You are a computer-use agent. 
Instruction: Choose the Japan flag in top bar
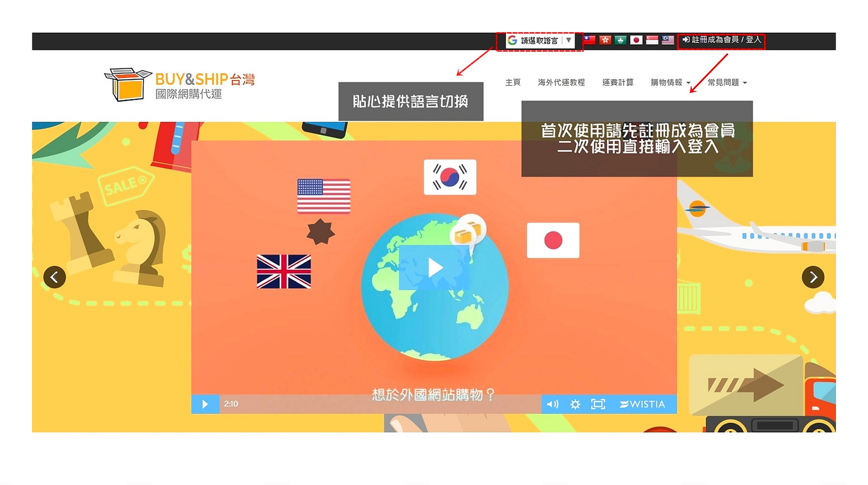click(x=636, y=40)
